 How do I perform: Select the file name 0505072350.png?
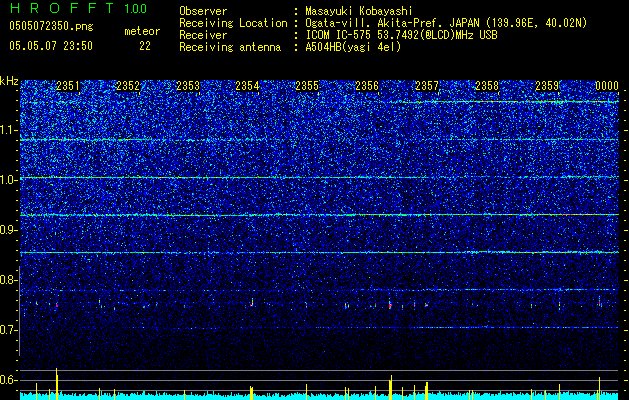coord(51,26)
